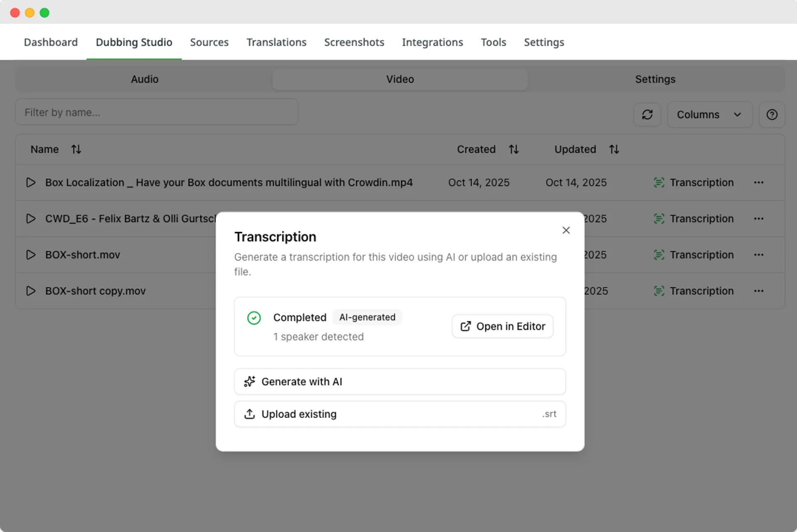Viewport: 797px width, 532px height.
Task: Open more options for BOX-short copy.mov
Action: [x=758, y=291]
